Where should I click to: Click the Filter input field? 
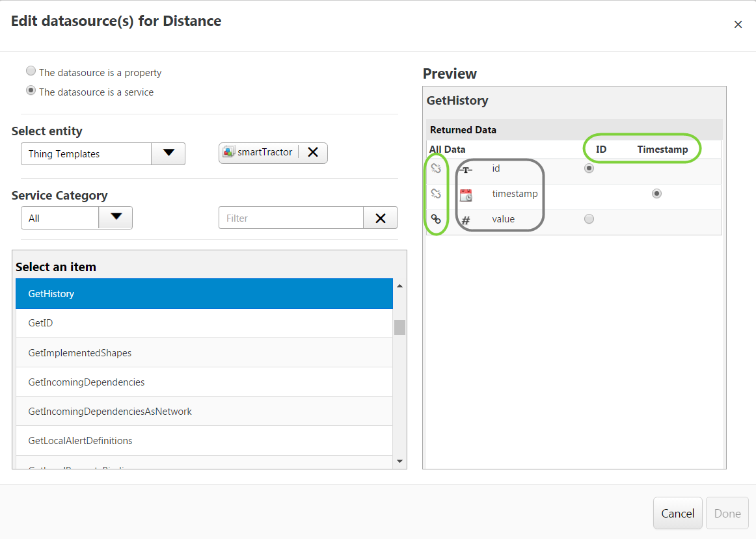click(x=291, y=218)
